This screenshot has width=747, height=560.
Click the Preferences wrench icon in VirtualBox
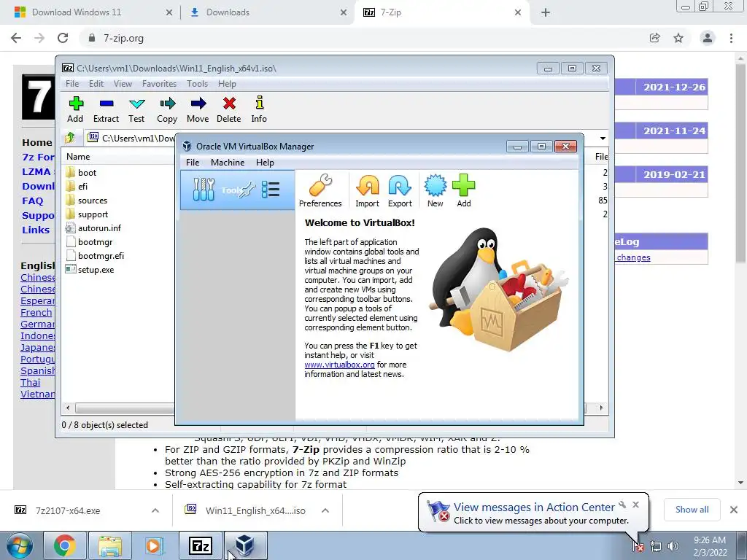tap(320, 186)
